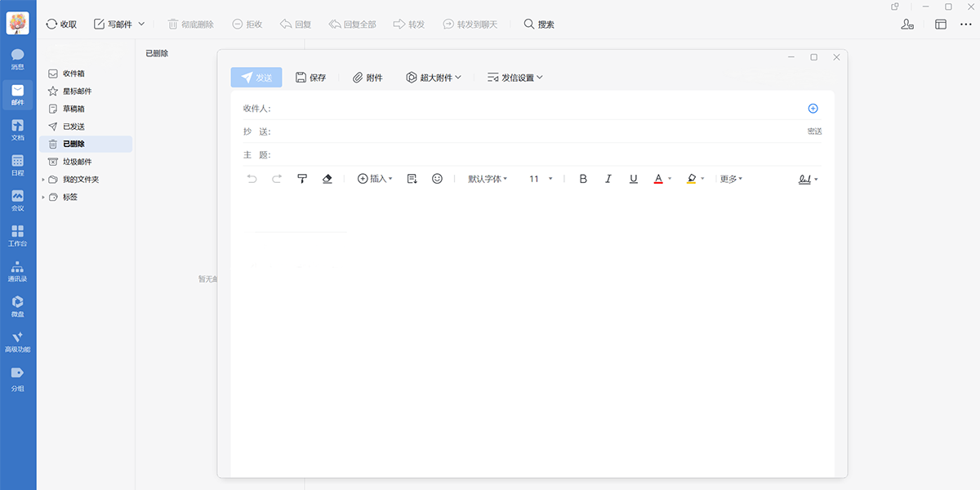Toggle italic text formatting
The width and height of the screenshot is (980, 490).
click(x=608, y=179)
